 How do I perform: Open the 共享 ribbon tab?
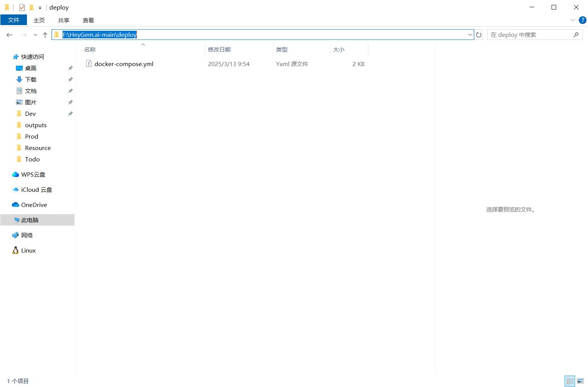tap(64, 20)
